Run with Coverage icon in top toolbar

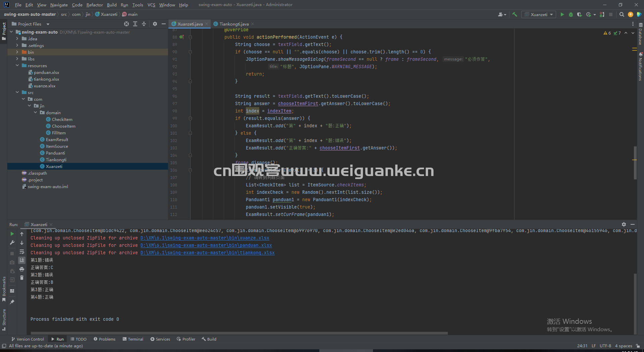pos(579,14)
